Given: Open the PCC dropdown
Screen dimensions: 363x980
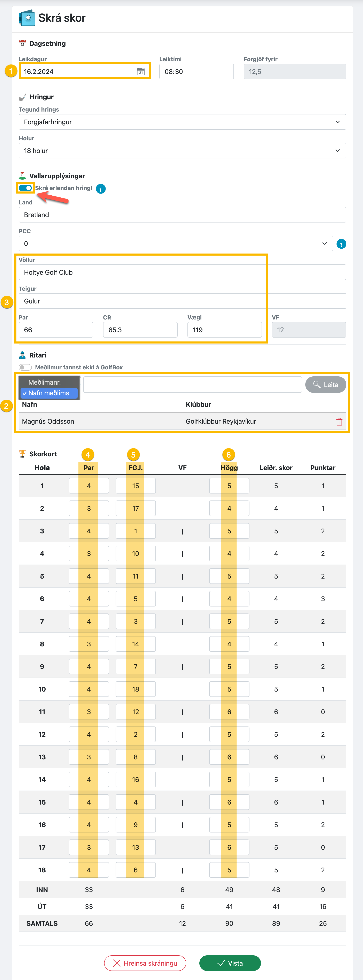Looking at the screenshot, I should click(176, 243).
